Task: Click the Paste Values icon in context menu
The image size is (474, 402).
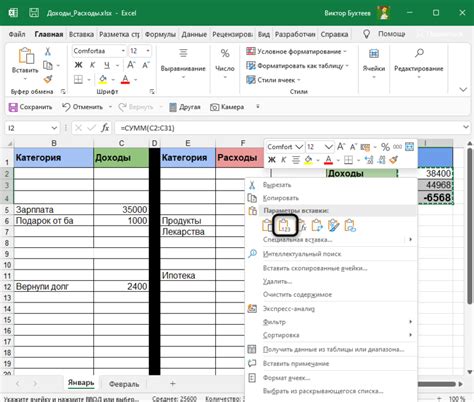Action: [x=285, y=226]
